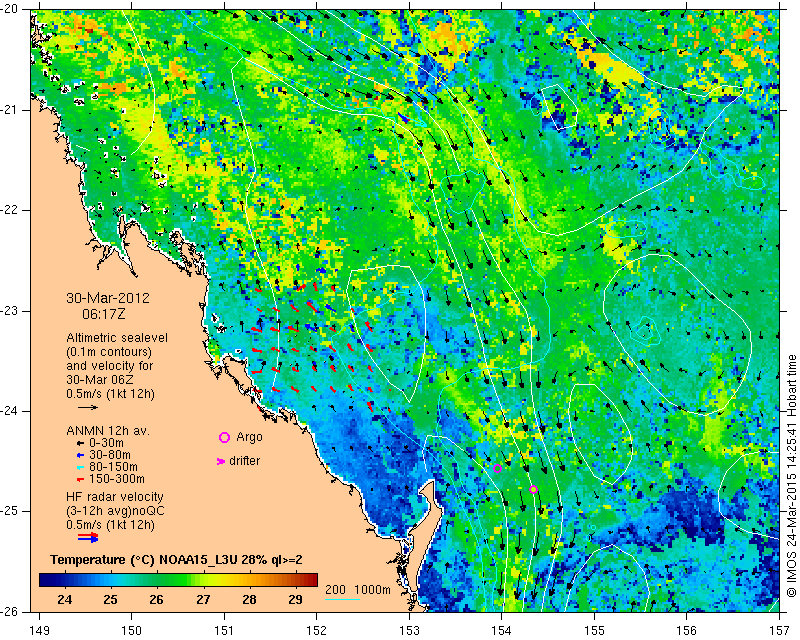Click the longitude axis label '152'

tap(317, 630)
